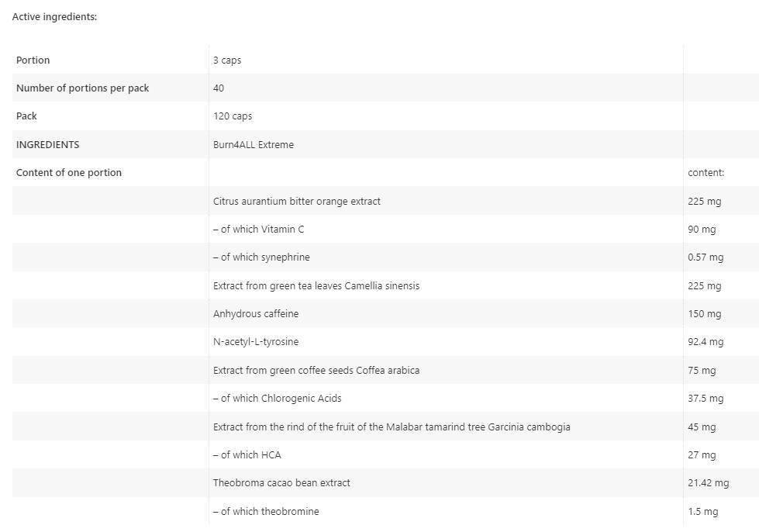Click the 'content:' column header
This screenshot has width=759, height=532.
pyautogui.click(x=706, y=173)
